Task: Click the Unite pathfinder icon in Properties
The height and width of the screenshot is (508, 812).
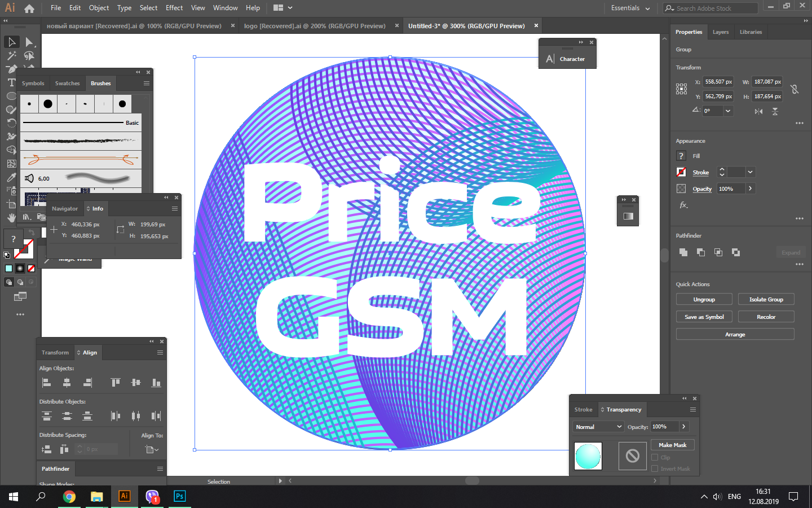Action: click(x=683, y=252)
